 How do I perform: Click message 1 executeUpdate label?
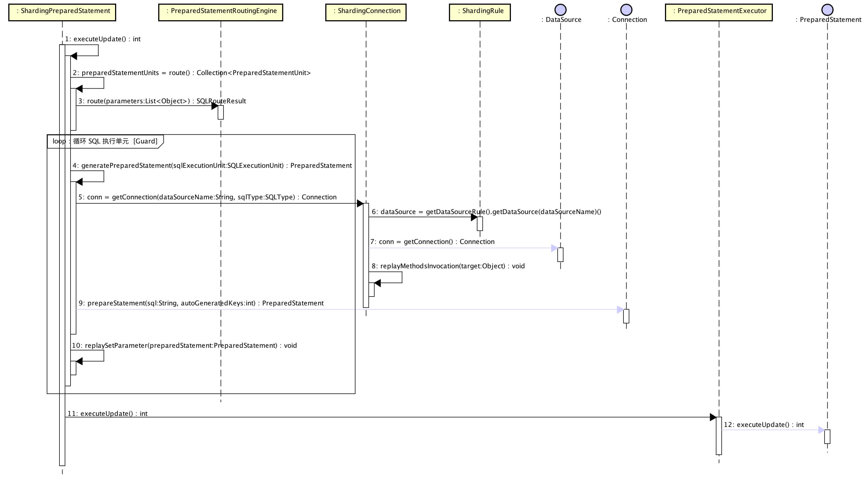pos(103,39)
